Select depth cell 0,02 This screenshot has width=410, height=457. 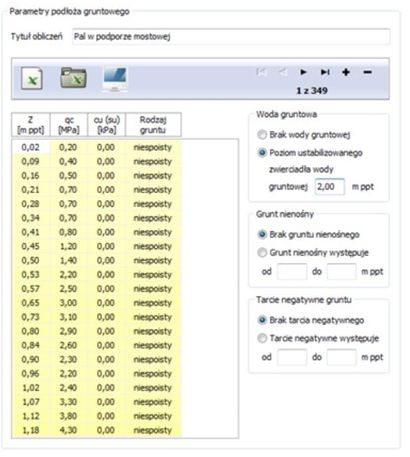click(x=30, y=147)
